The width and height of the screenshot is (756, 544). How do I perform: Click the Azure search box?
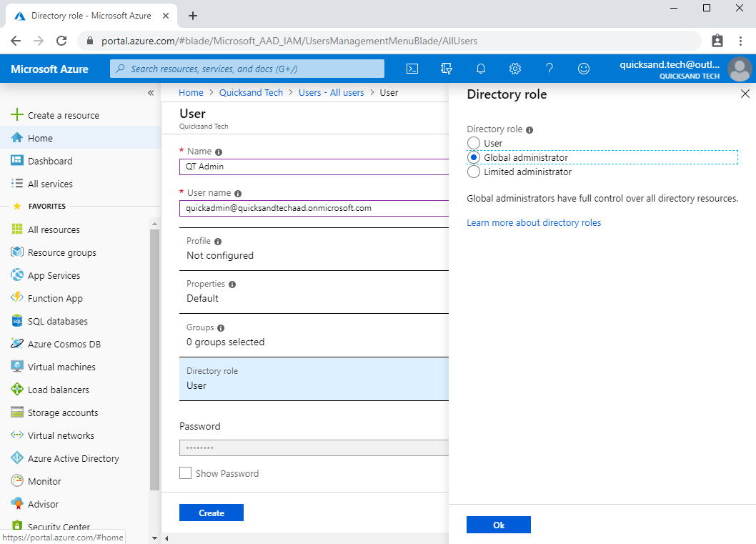point(247,69)
